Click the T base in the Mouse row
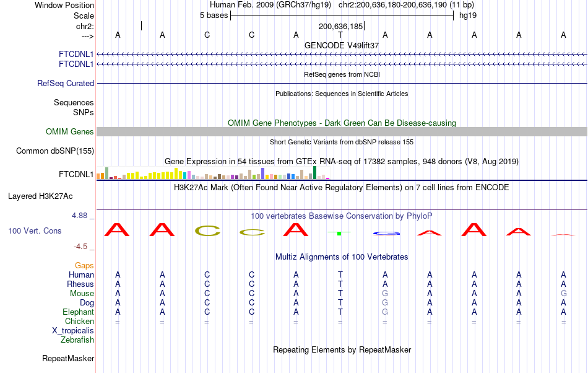 tap(340, 294)
